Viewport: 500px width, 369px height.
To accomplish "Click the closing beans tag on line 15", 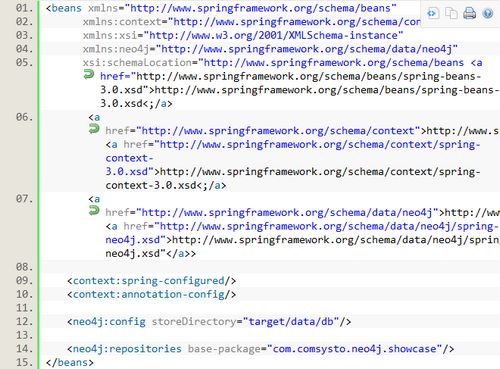I will [x=70, y=363].
